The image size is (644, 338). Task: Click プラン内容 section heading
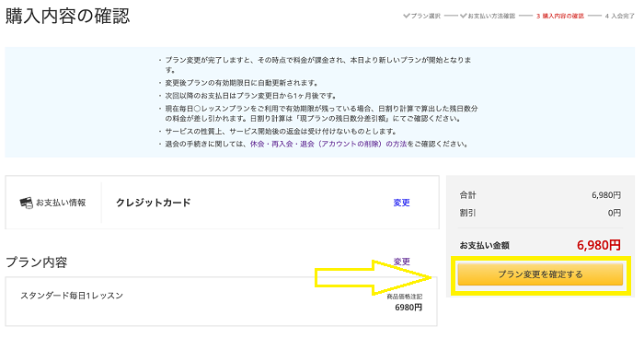click(37, 262)
